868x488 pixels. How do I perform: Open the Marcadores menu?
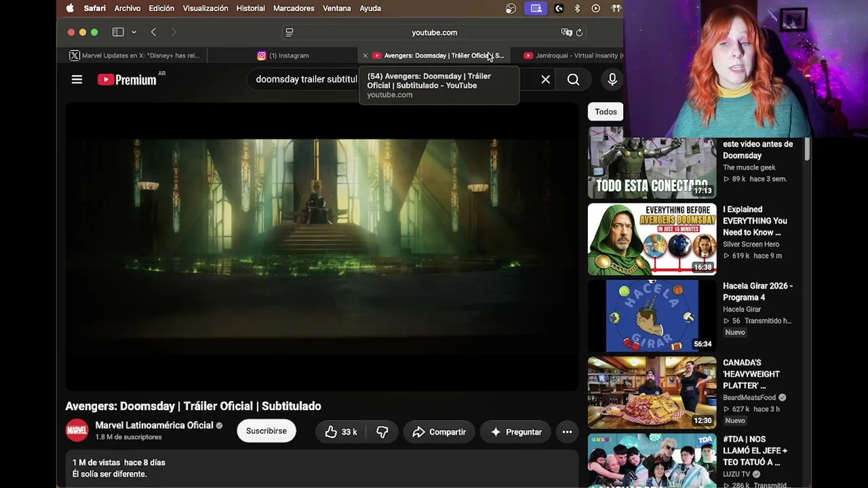click(x=294, y=8)
